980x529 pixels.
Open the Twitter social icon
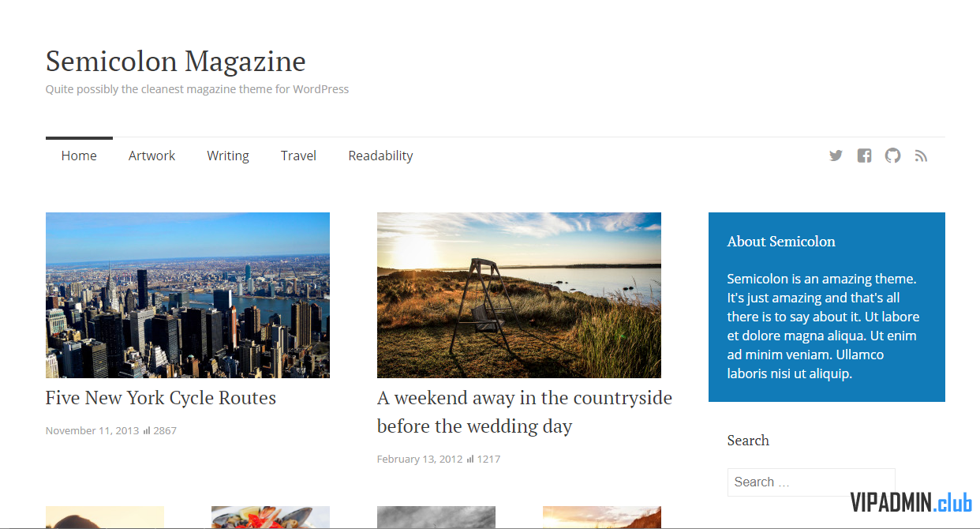pos(836,156)
